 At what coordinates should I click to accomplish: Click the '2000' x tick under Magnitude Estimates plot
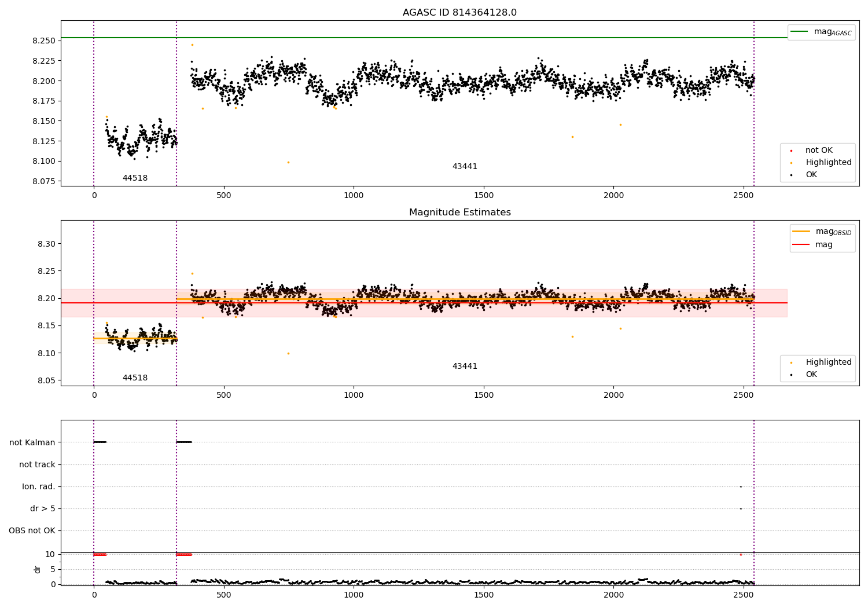click(613, 395)
